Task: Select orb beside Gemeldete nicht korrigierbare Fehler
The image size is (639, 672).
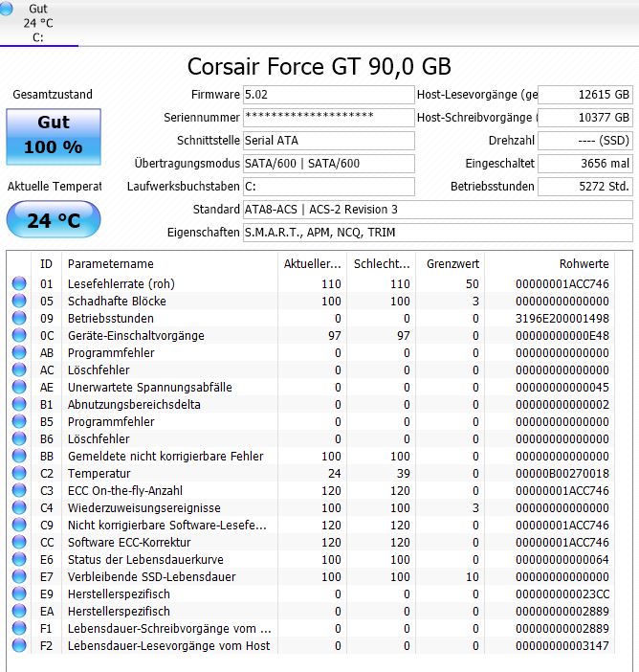Action: (x=19, y=456)
